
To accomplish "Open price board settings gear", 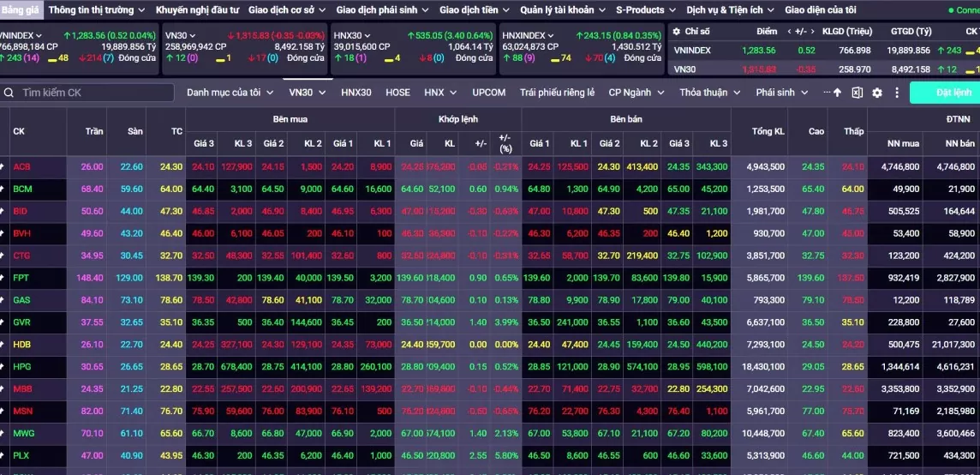I will pyautogui.click(x=877, y=93).
